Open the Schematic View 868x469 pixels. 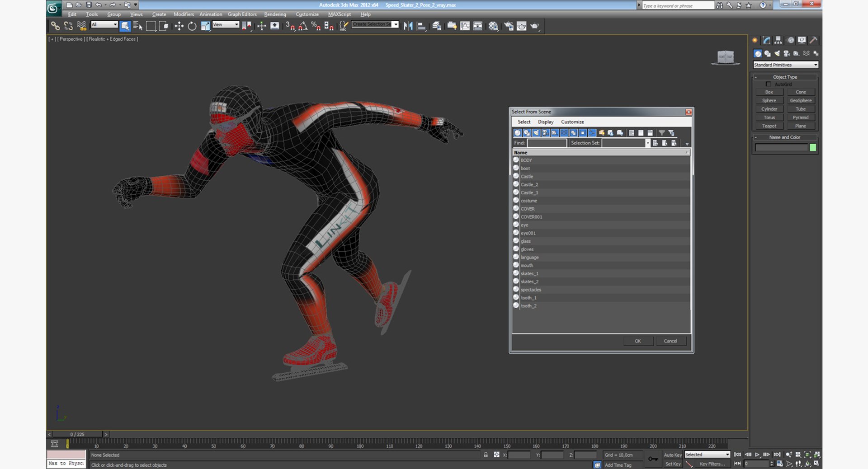click(477, 26)
